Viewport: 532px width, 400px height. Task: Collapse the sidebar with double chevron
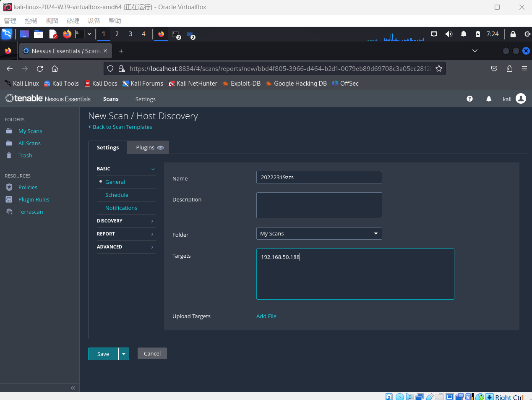[x=73, y=388]
